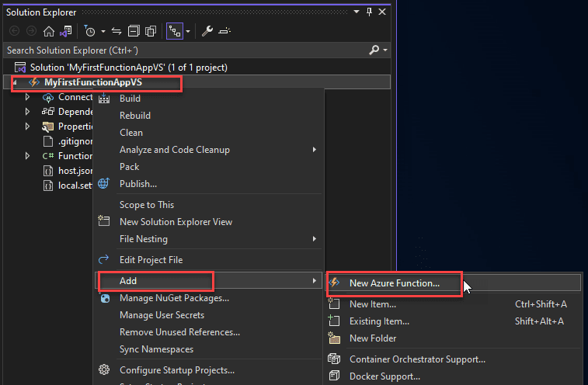
Task: Collapse All items in Solution Explorer
Action: (134, 31)
